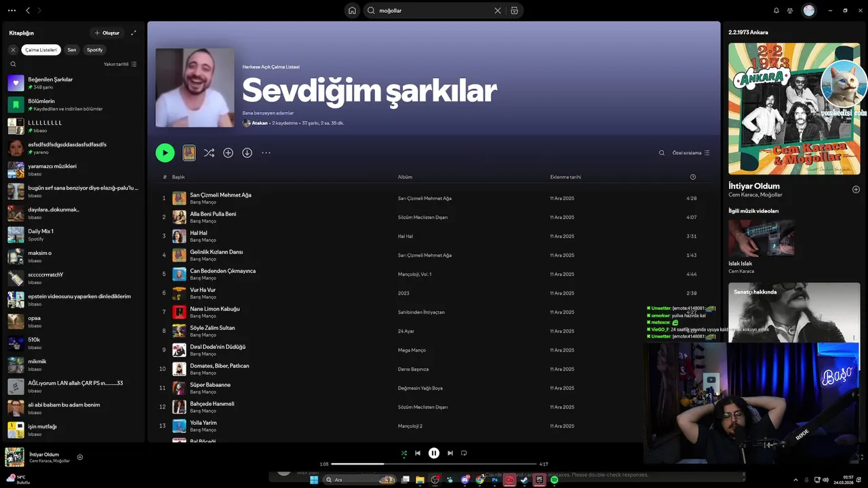Open the 510k playlist
The height and width of the screenshot is (488, 868).
click(x=73, y=343)
